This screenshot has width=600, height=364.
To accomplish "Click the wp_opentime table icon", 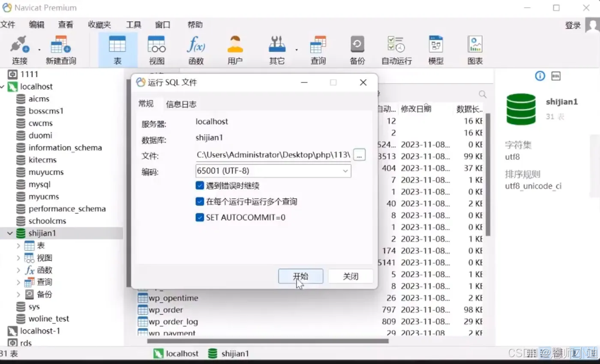I will [x=143, y=298].
